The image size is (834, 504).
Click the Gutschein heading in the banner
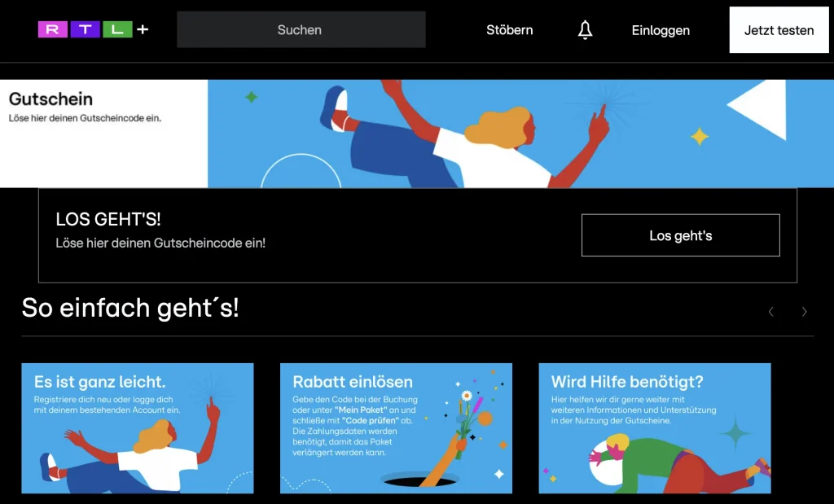point(50,99)
